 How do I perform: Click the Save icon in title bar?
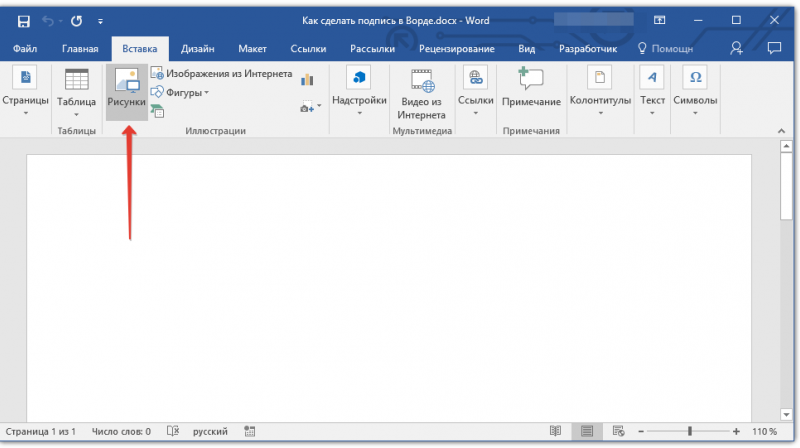click(x=23, y=21)
